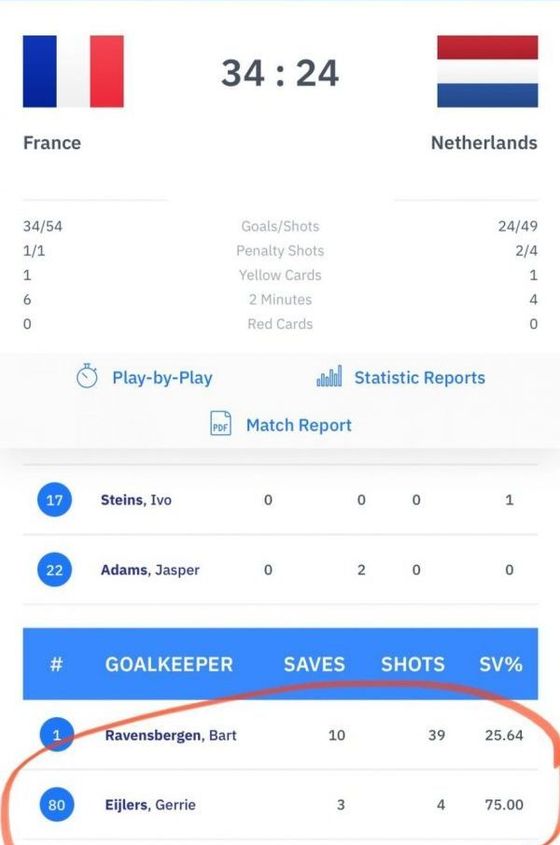Screen dimensions: 560x845
Task: Click the Netherlands flag image
Action: [487, 71]
